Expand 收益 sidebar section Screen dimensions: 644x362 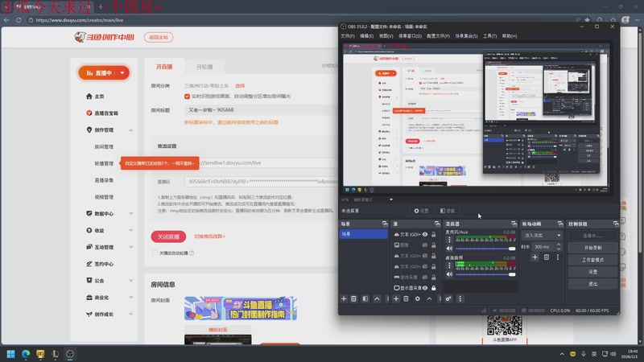point(130,230)
